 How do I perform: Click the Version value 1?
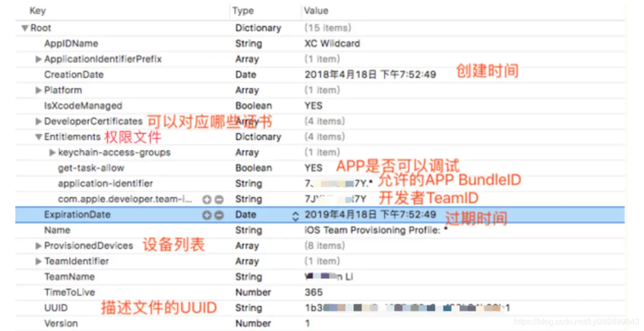tap(307, 324)
